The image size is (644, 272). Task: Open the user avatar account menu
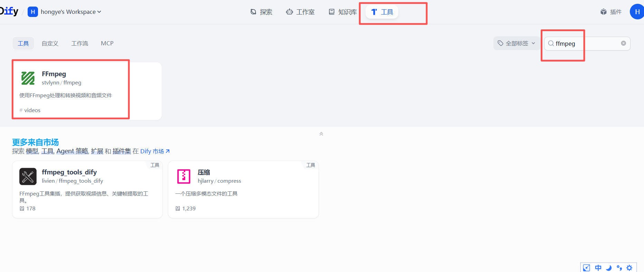(637, 12)
